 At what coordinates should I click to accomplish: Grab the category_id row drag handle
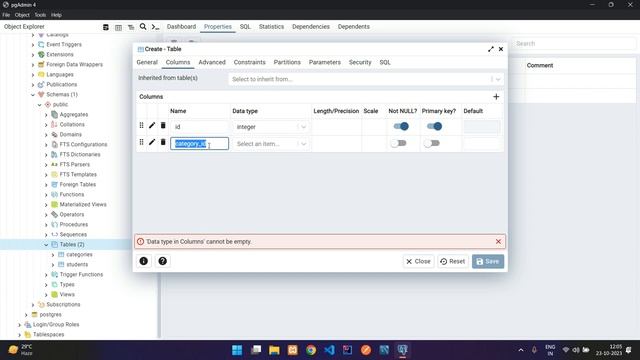pyautogui.click(x=141, y=142)
